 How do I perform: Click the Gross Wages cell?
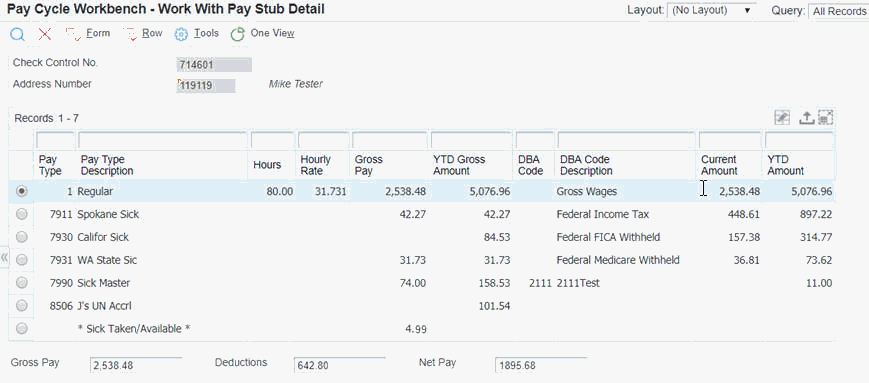coord(586,192)
